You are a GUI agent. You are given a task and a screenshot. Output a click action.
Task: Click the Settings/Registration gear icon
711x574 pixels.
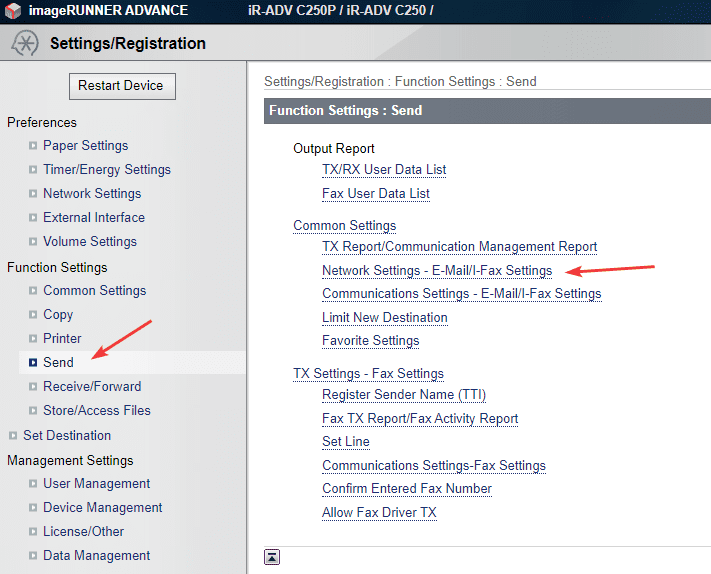(x=25, y=44)
